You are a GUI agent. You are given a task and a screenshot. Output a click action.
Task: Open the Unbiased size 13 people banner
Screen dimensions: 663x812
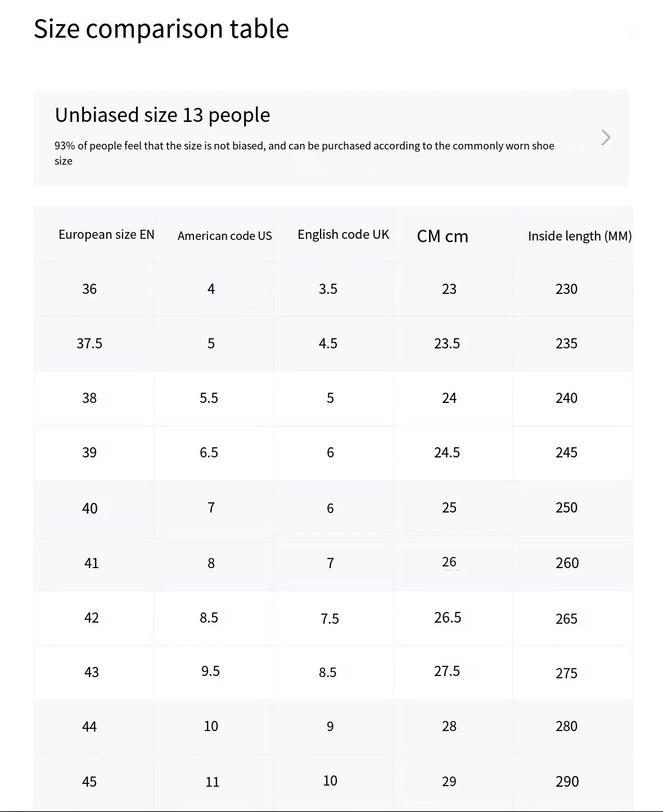click(x=331, y=138)
